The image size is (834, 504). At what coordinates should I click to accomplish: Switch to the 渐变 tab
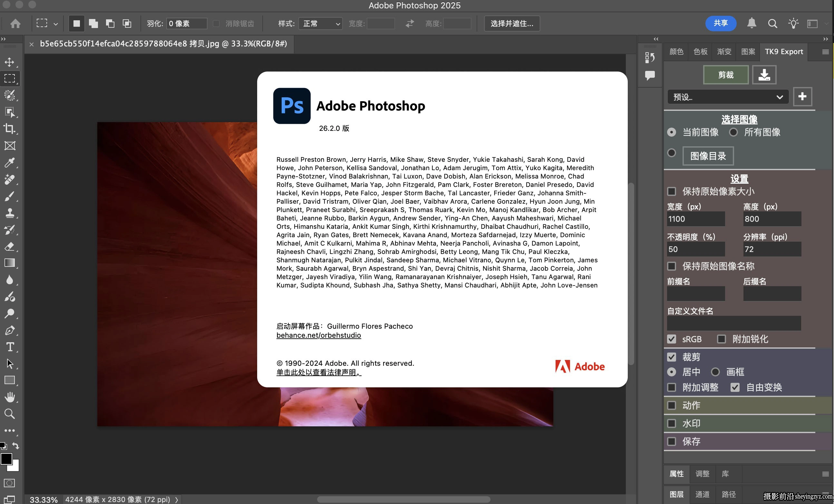click(724, 52)
